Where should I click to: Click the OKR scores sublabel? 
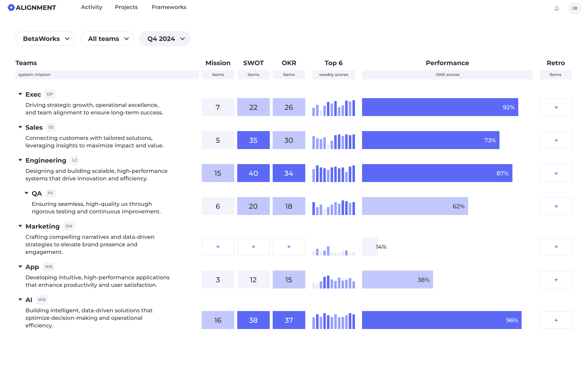point(448,75)
